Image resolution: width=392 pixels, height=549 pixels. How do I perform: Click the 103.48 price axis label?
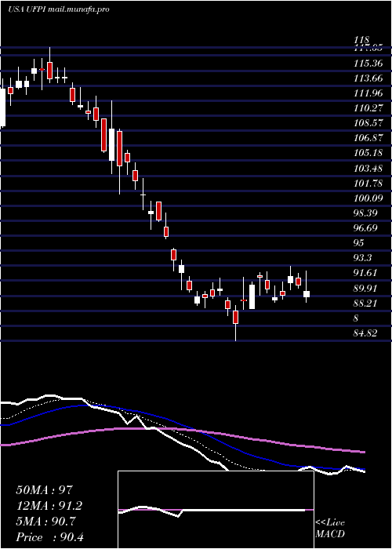click(368, 168)
